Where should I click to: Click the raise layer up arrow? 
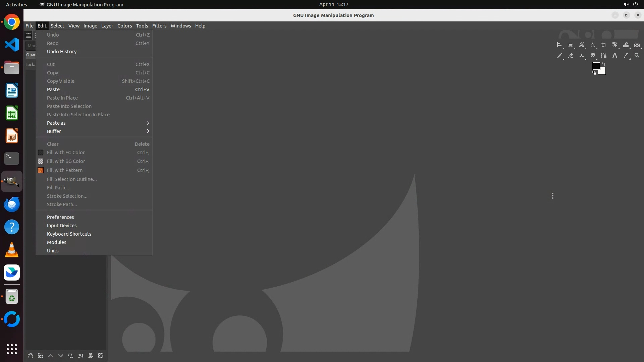[51, 356]
